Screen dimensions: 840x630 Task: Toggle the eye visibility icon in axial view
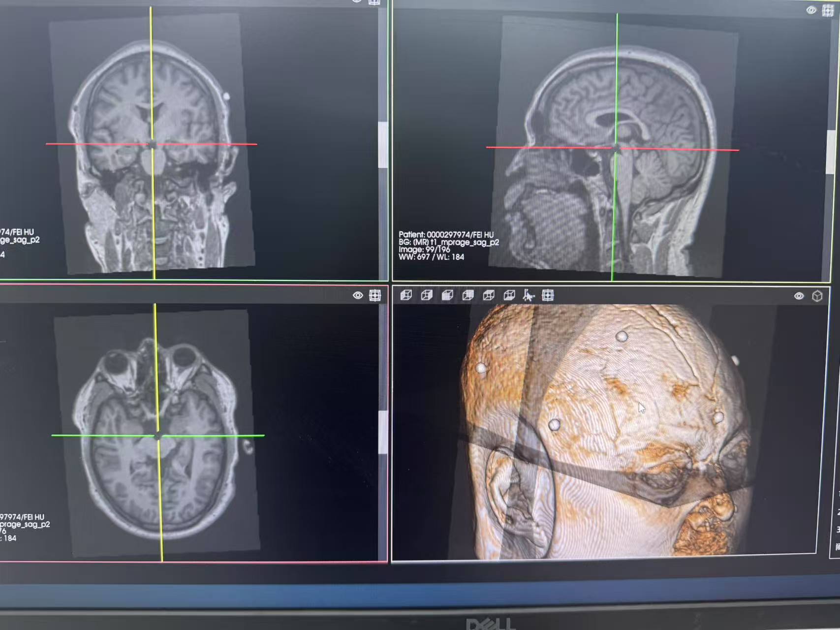(358, 295)
